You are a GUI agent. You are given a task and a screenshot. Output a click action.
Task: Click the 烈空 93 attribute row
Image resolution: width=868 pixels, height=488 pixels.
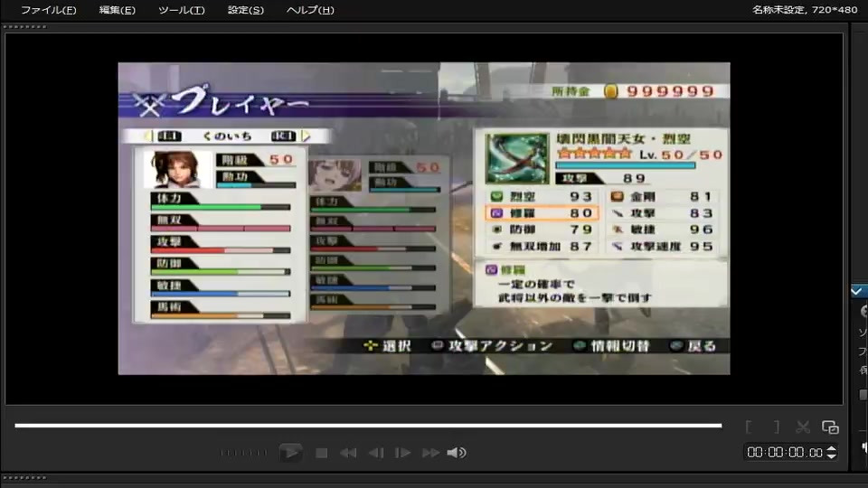point(542,196)
